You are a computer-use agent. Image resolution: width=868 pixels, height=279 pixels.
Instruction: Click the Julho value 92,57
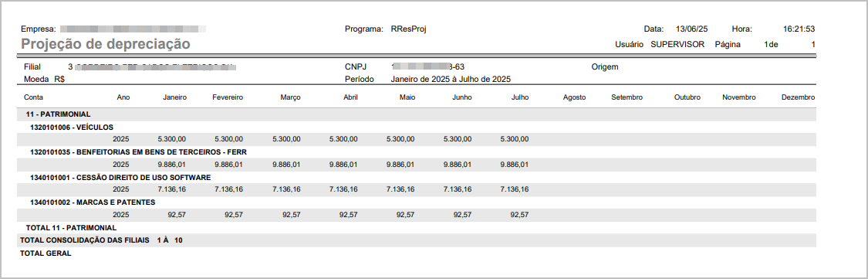[x=519, y=215]
